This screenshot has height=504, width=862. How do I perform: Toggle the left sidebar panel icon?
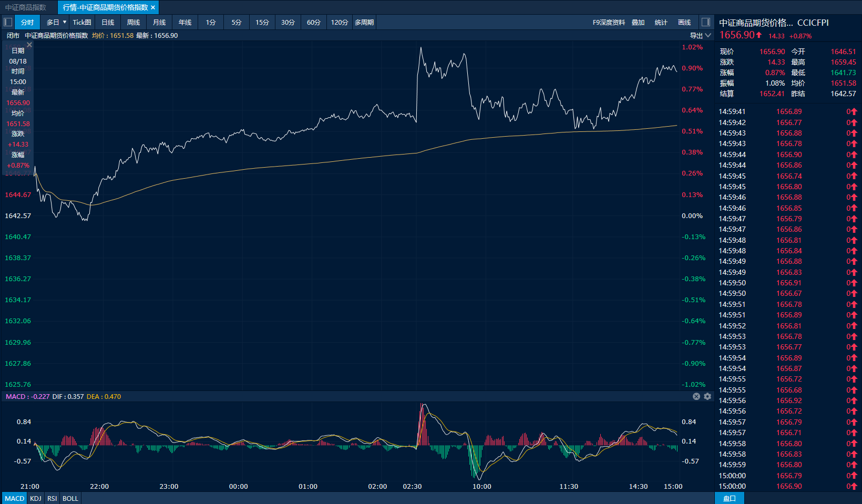[x=8, y=22]
